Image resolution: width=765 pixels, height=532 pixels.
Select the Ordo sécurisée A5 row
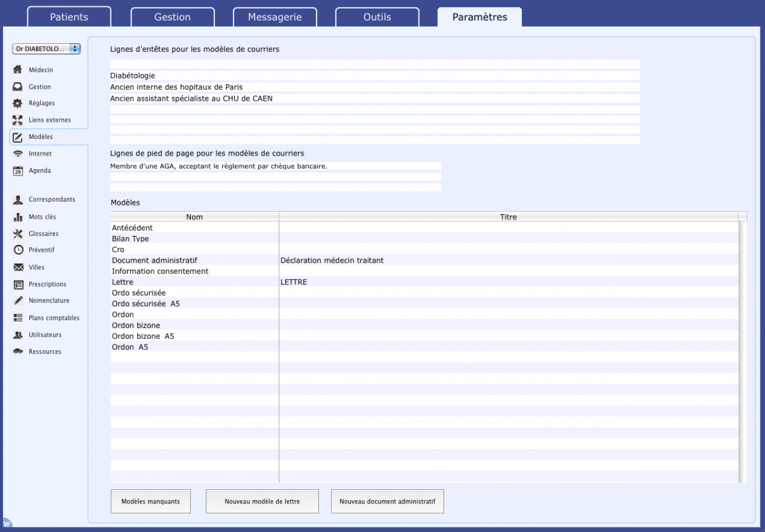424,303
